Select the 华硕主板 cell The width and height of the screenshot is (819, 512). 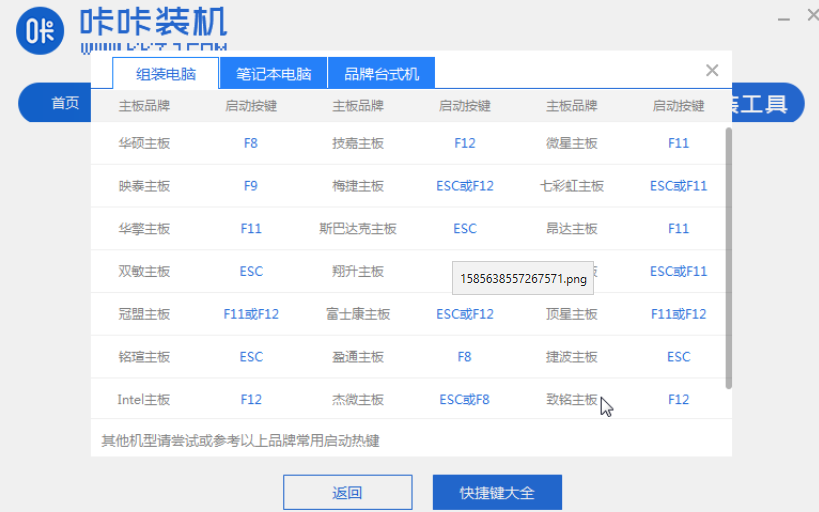[x=144, y=143]
